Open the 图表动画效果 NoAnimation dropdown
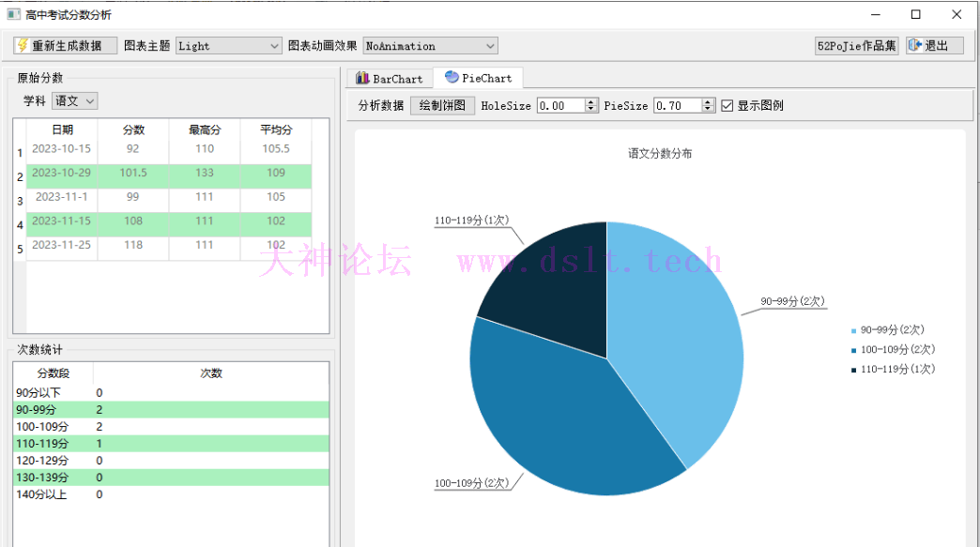The image size is (980, 547). pos(430,46)
